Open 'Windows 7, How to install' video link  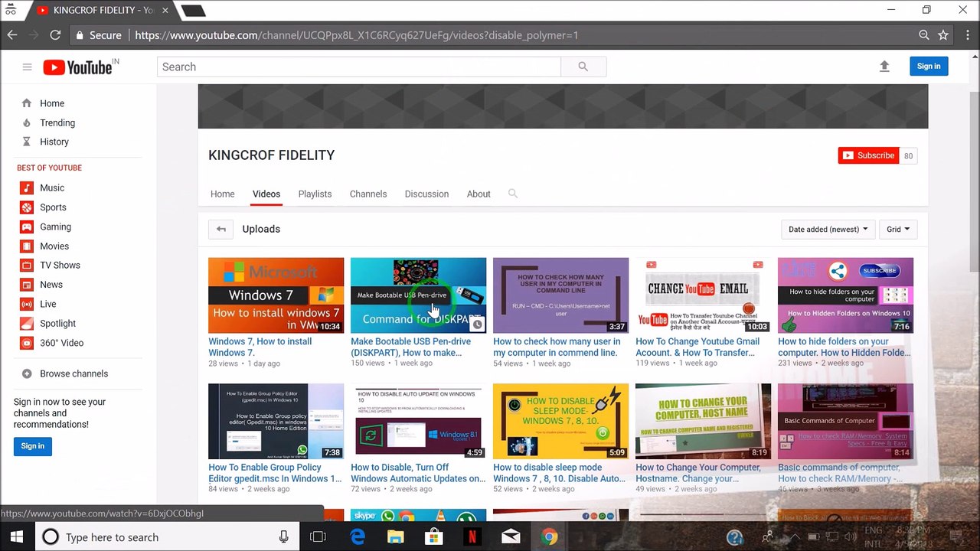click(260, 347)
